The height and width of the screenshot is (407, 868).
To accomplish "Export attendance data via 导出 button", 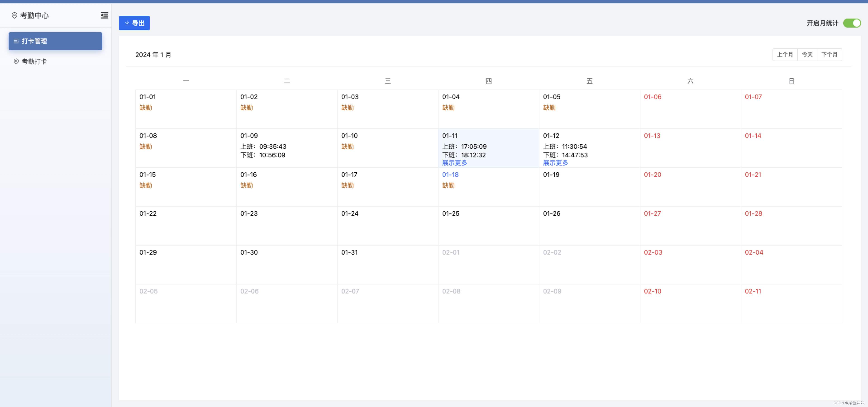I will (134, 23).
